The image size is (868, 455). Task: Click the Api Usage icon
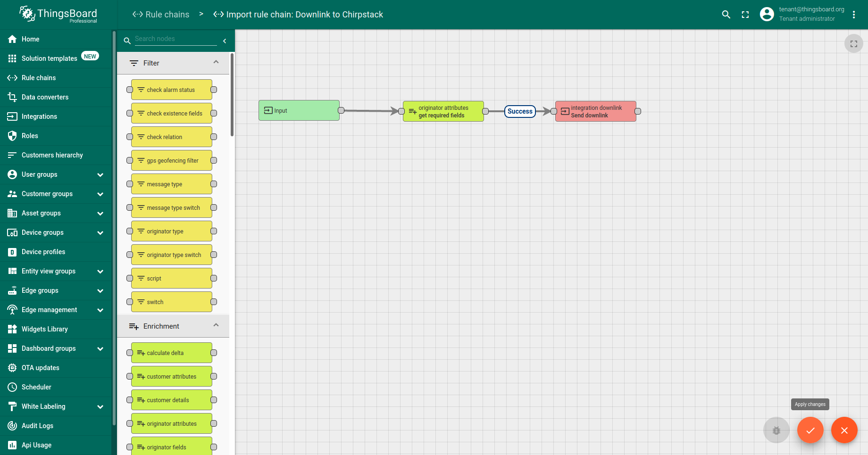(x=12, y=445)
